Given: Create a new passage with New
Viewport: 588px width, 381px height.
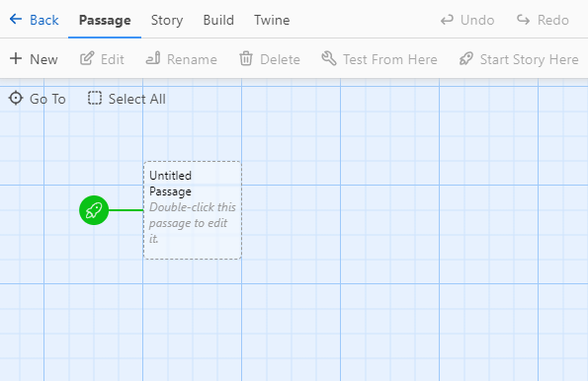Looking at the screenshot, I should point(34,59).
